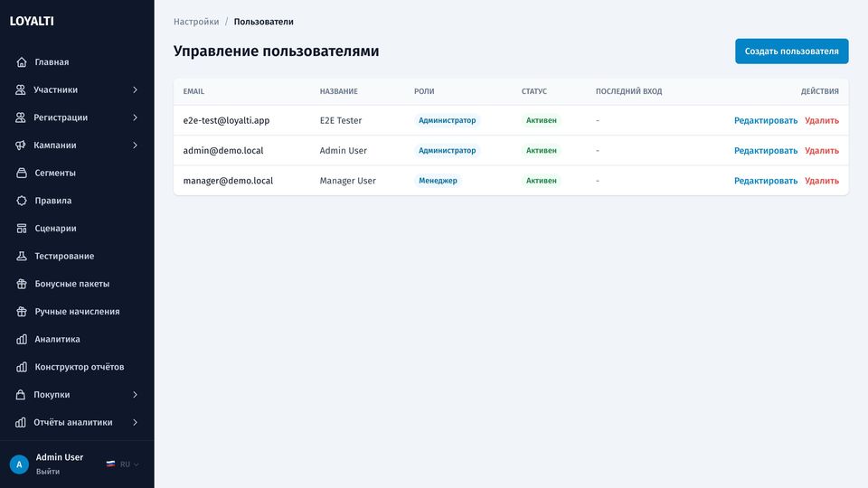Open the RU language dropdown
Screen dimensions: 868x488
[x=123, y=465]
